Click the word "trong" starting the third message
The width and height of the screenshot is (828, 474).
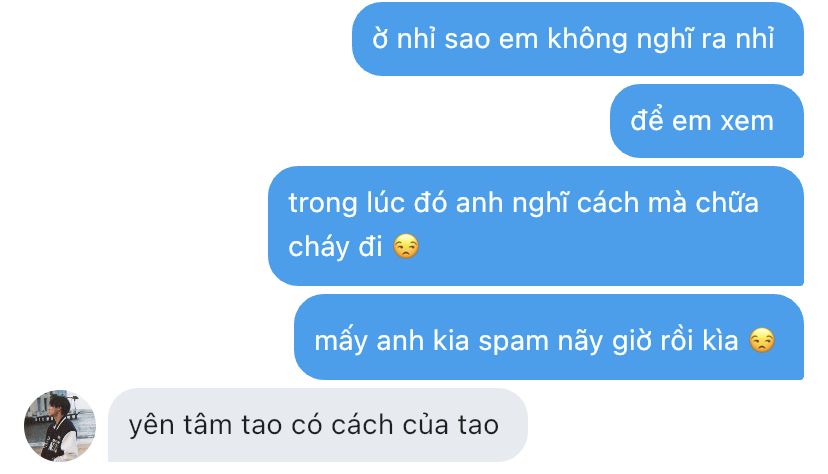(x=323, y=204)
